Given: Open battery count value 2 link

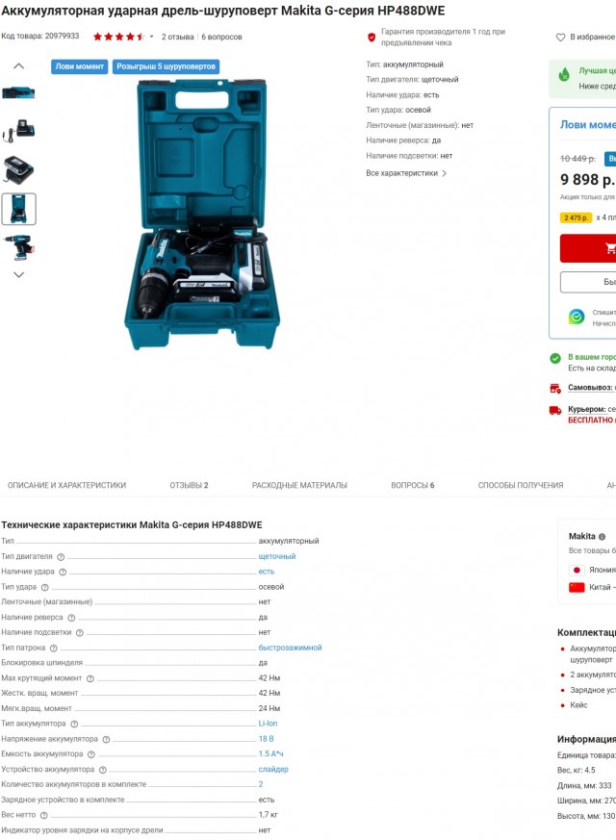Looking at the screenshot, I should click(261, 784).
